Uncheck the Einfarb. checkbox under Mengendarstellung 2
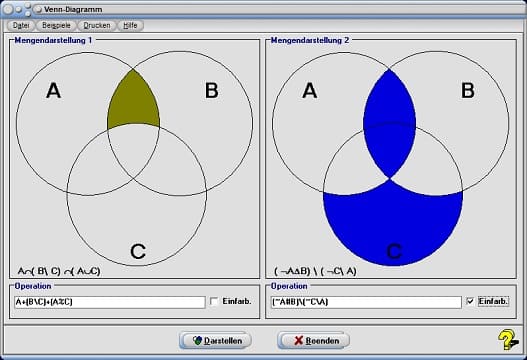This screenshot has width=527, height=360. click(x=470, y=301)
